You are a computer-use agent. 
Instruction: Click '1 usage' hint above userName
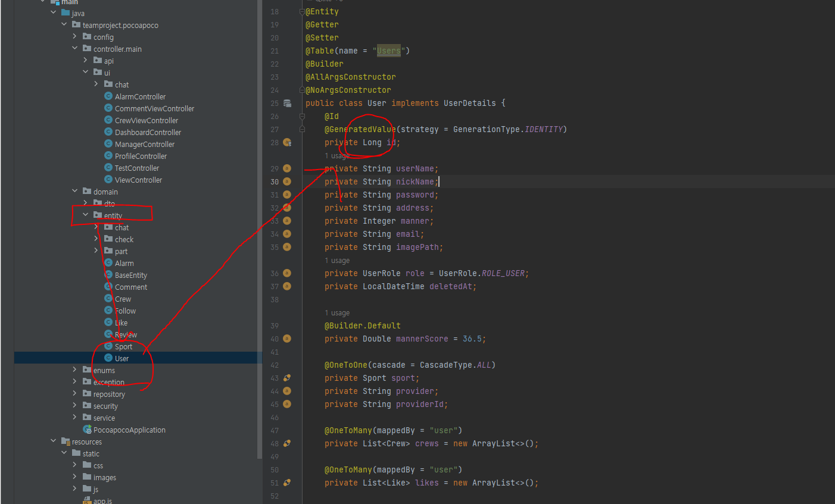[337, 156]
